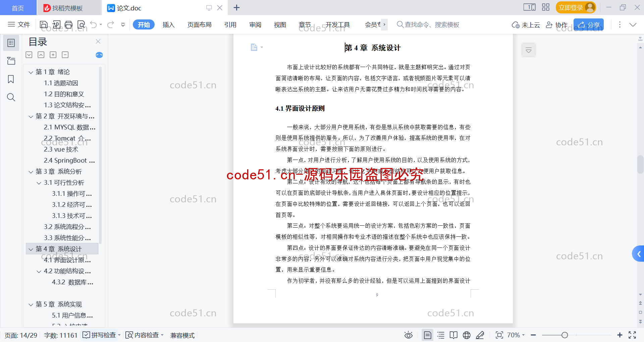Open a new tab with plus button
The width and height of the screenshot is (644, 342).
pos(236,7)
